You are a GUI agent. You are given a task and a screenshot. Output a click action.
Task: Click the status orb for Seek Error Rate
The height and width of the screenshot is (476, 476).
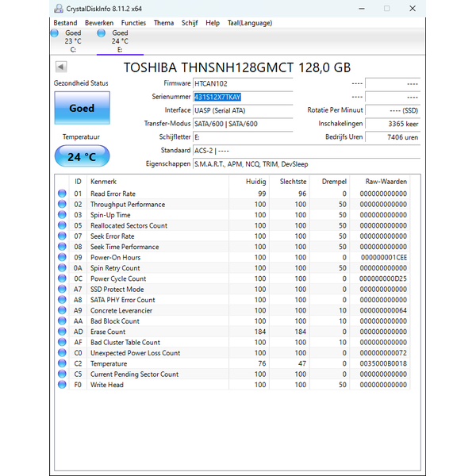(x=62, y=236)
